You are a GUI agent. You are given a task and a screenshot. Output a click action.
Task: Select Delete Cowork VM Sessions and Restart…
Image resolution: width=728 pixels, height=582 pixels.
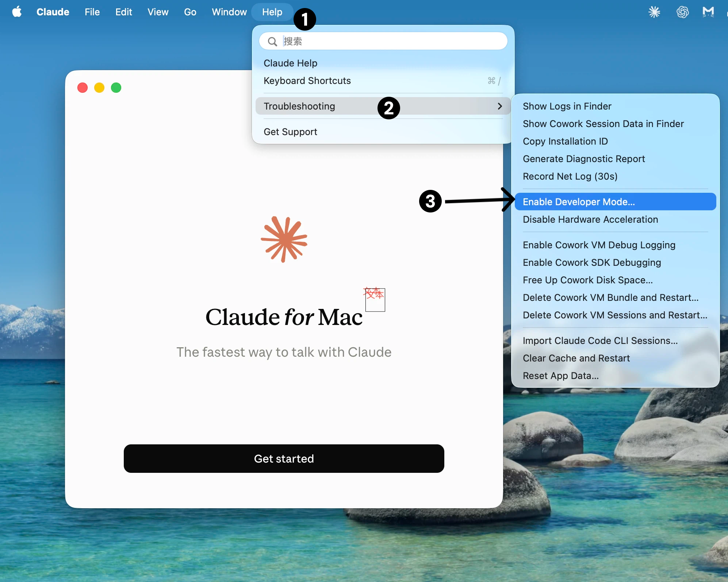616,315
